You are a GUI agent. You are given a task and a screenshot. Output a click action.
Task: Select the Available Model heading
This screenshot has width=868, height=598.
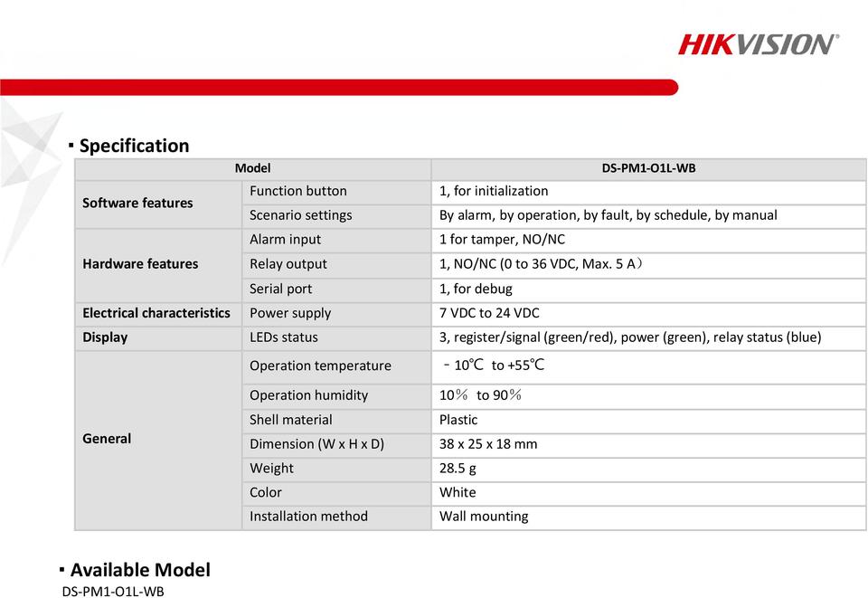(140, 570)
